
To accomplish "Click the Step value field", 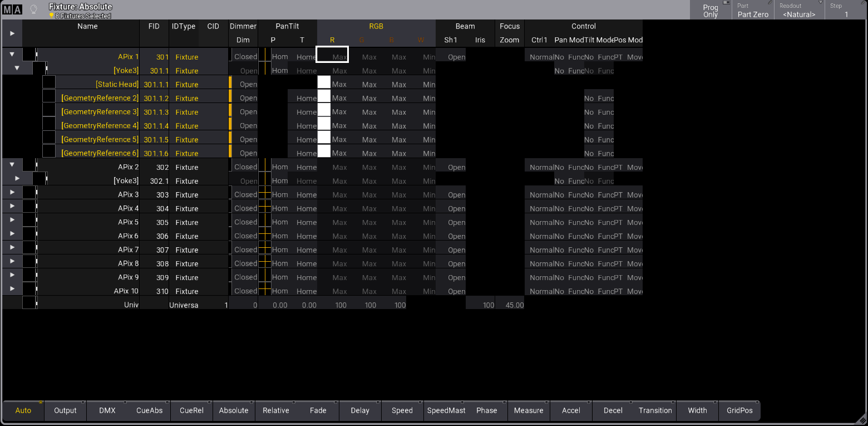I will (846, 11).
